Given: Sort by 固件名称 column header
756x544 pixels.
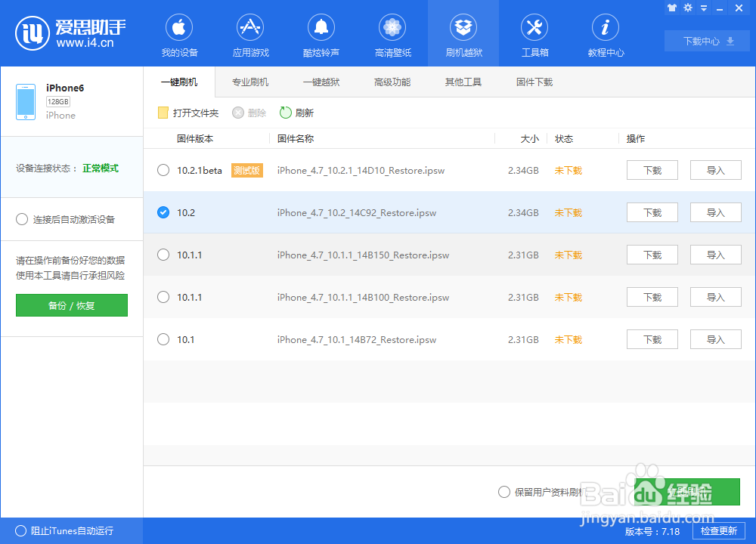Looking at the screenshot, I should (295, 139).
